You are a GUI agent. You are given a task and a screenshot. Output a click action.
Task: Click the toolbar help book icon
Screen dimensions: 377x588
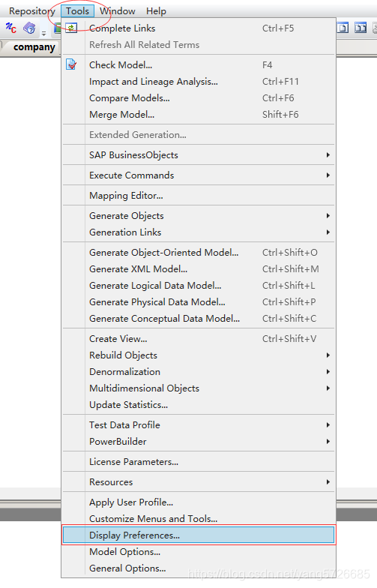click(x=29, y=28)
